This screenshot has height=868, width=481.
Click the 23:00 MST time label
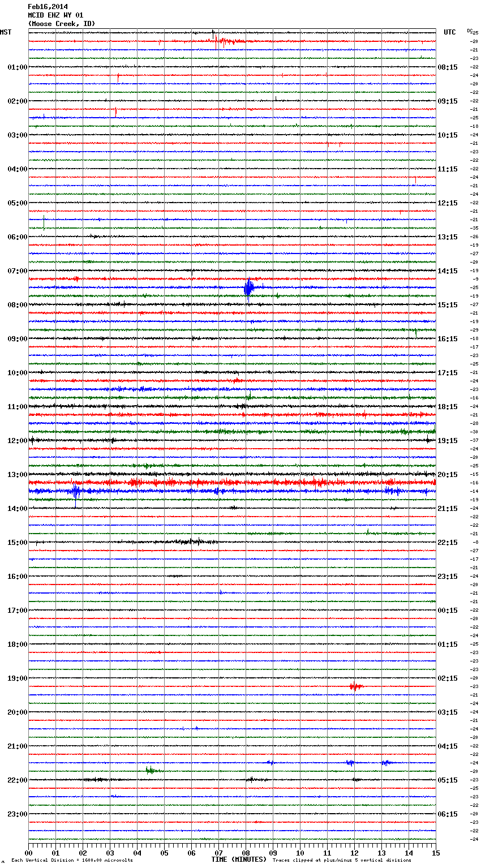(17, 814)
